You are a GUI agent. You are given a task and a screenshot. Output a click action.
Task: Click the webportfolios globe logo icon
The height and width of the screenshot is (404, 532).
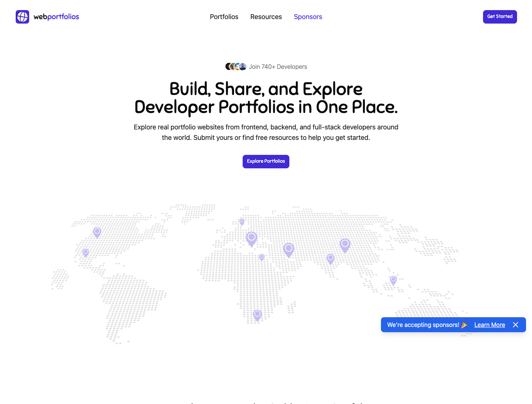[22, 17]
